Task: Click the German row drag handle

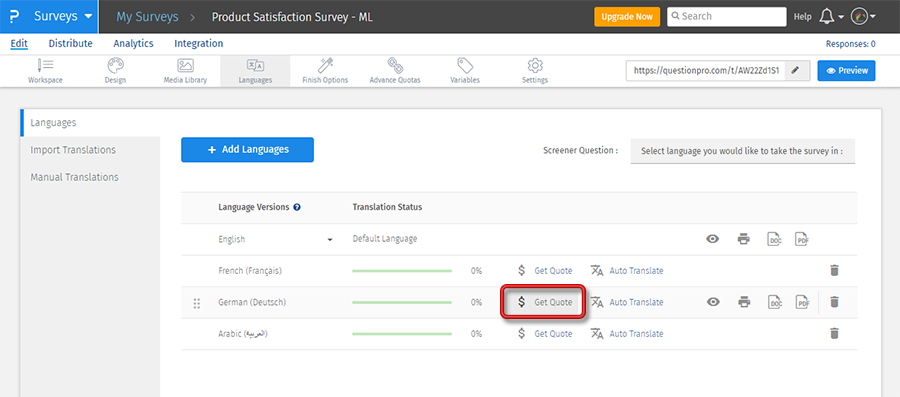Action: click(x=197, y=303)
